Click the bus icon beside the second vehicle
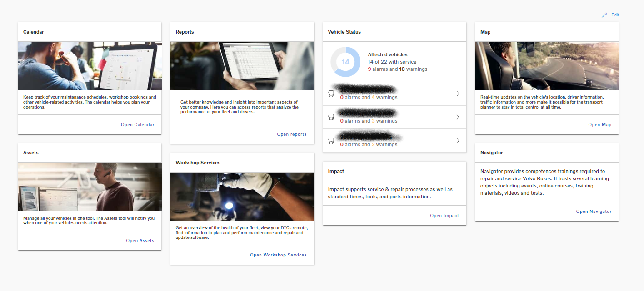This screenshot has height=291, width=644. 331,117
